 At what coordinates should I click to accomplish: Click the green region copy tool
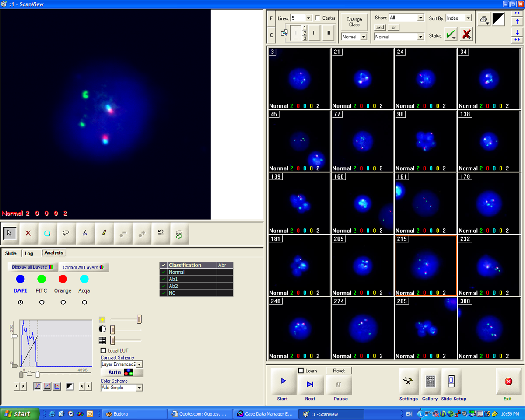point(179,233)
